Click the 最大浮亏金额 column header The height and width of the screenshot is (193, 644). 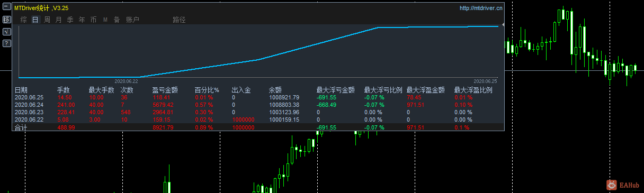click(335, 90)
